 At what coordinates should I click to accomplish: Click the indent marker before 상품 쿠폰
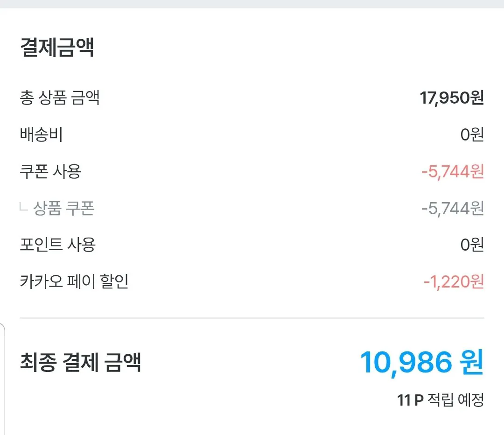pos(24,208)
